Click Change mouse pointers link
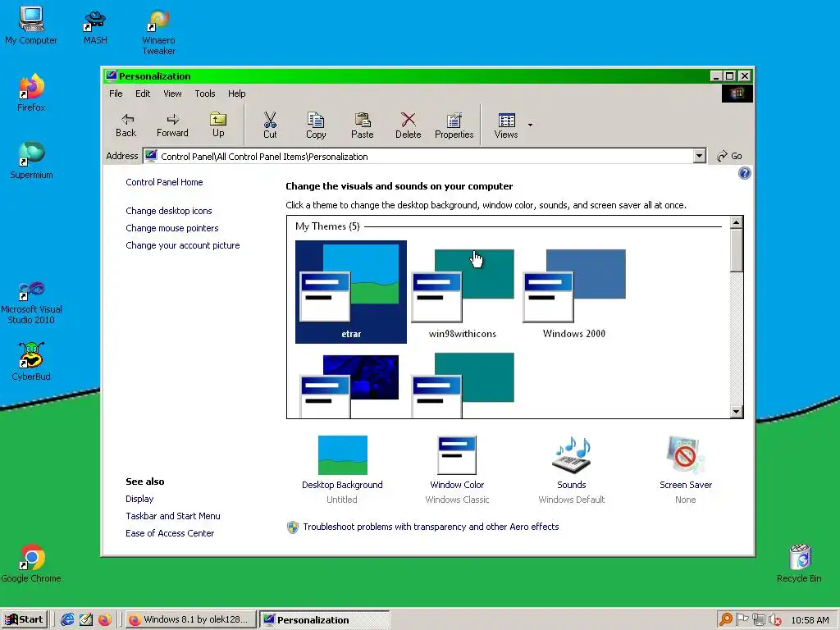This screenshot has width=840, height=630. [x=172, y=228]
